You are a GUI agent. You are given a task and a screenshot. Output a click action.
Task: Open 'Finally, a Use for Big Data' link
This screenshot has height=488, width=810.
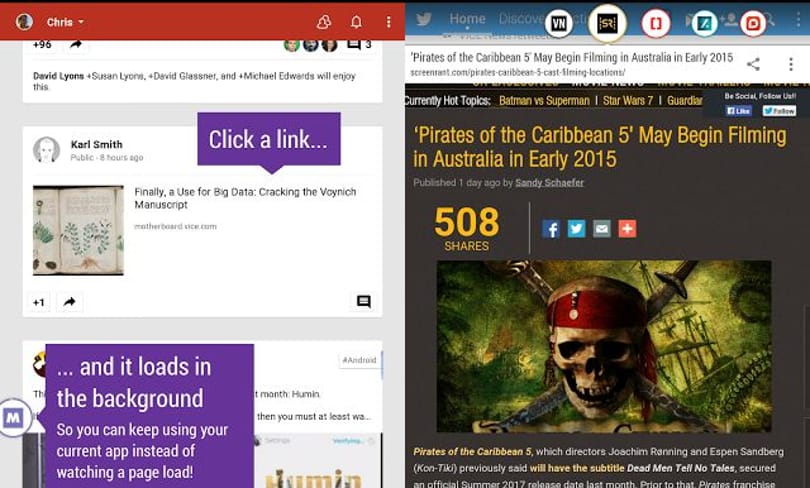(245, 198)
